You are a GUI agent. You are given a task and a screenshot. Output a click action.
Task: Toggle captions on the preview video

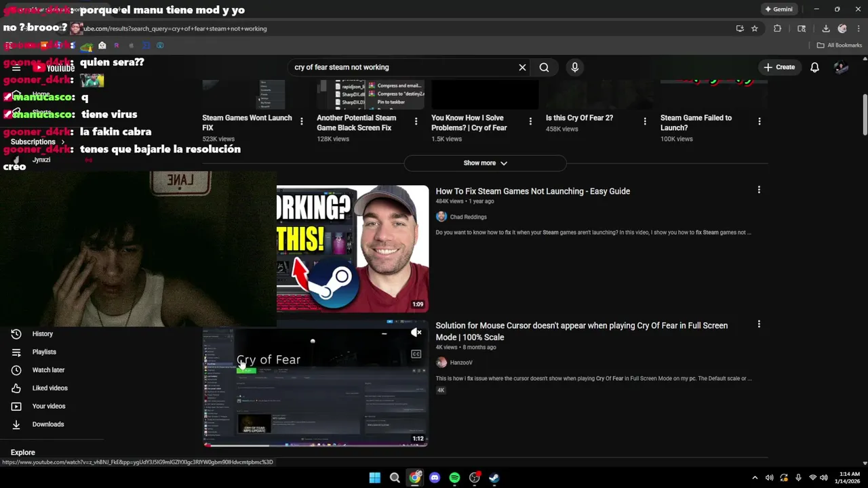pos(416,354)
